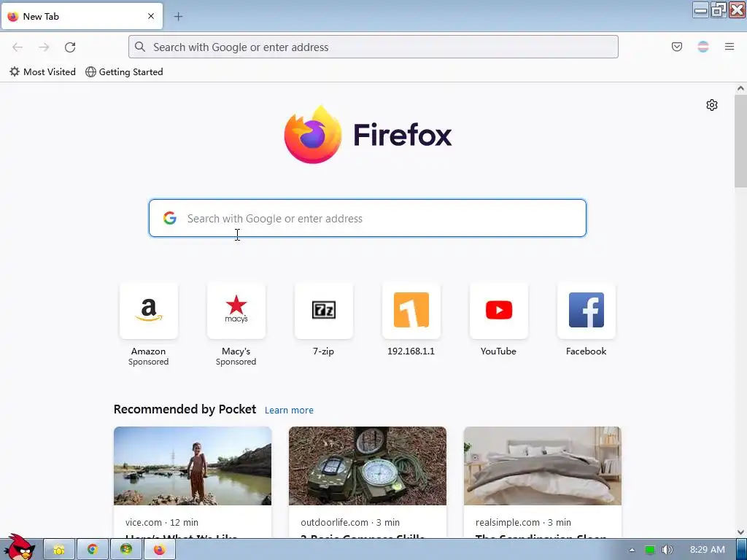The width and height of the screenshot is (747, 560).
Task: Click the 8:29 AM clock
Action: coord(707,550)
